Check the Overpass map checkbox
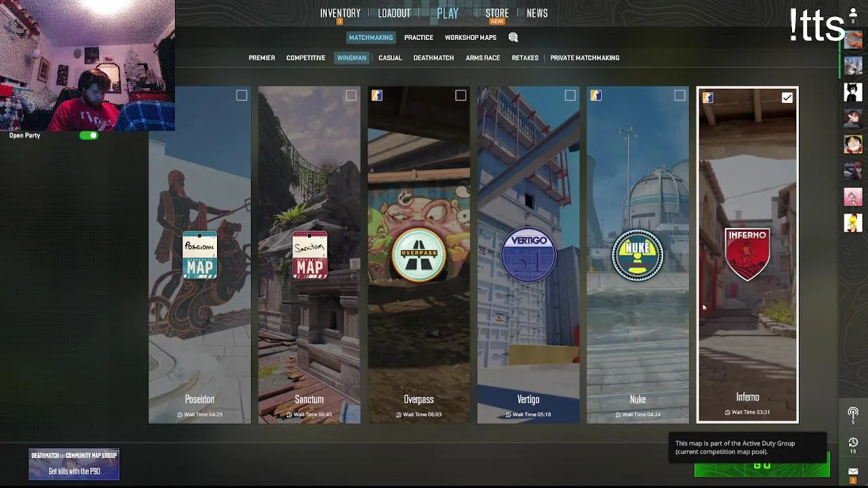 [x=460, y=96]
